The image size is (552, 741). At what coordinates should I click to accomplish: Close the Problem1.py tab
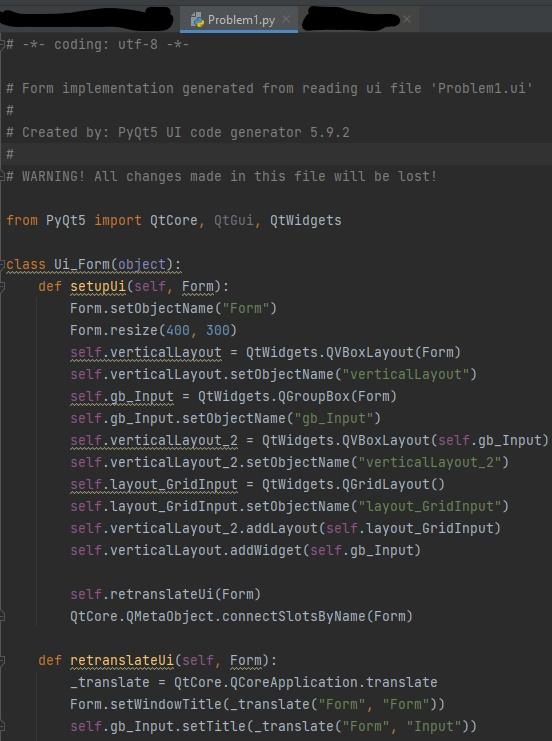[x=286, y=20]
